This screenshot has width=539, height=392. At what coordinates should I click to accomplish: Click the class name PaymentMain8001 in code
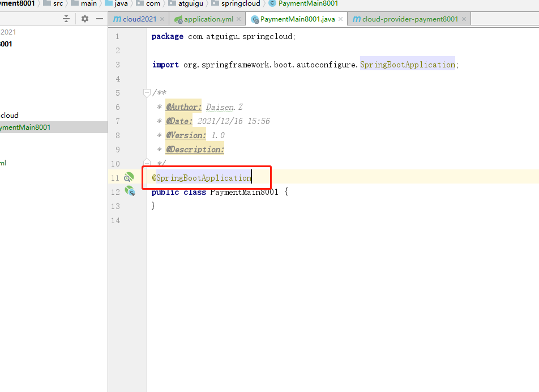(244, 192)
